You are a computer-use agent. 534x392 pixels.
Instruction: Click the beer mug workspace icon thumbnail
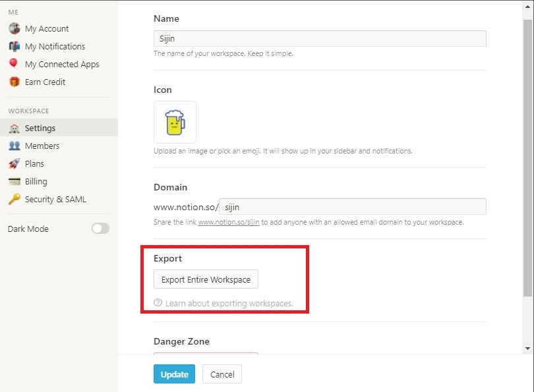(x=175, y=122)
